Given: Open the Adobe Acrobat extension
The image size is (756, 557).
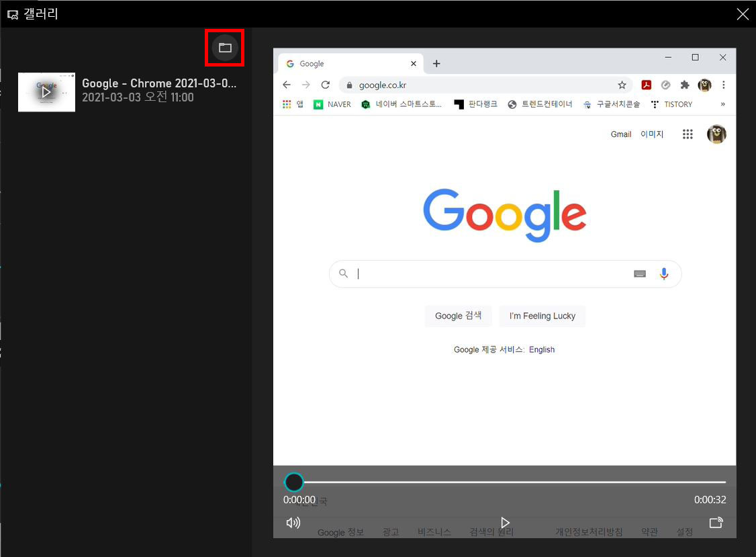Looking at the screenshot, I should point(646,85).
